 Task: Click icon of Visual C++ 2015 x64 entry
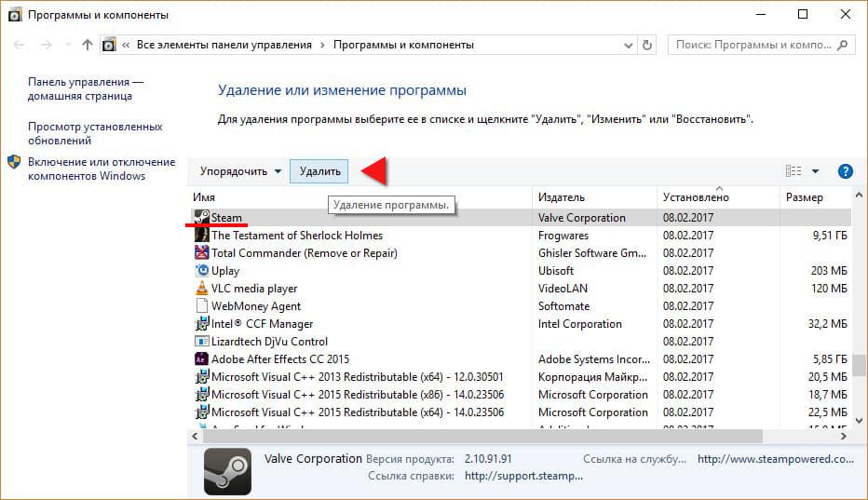coord(201,412)
